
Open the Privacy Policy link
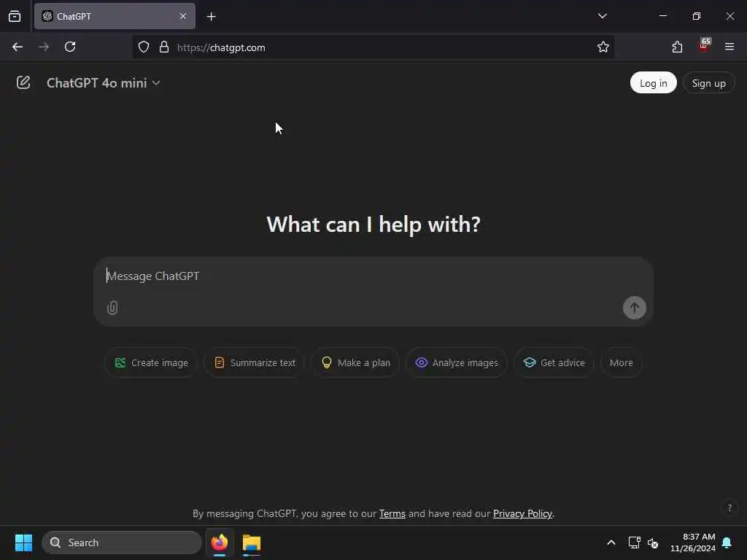coord(522,514)
